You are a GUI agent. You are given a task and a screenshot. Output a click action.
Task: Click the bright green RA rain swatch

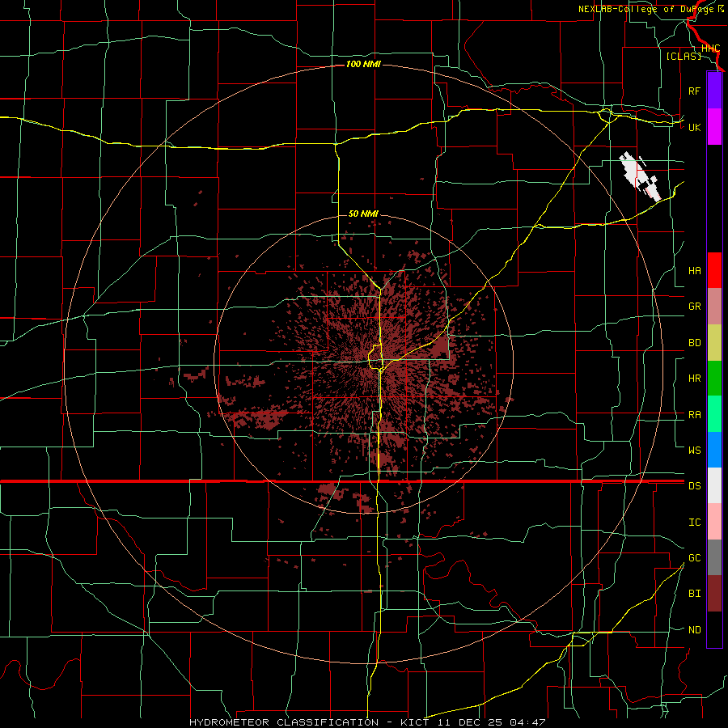click(714, 414)
